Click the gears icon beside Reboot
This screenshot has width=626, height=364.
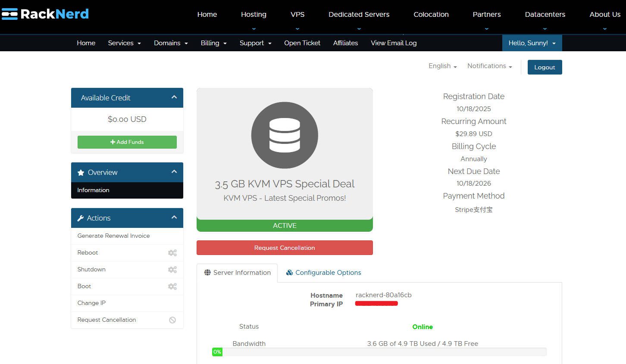click(172, 253)
